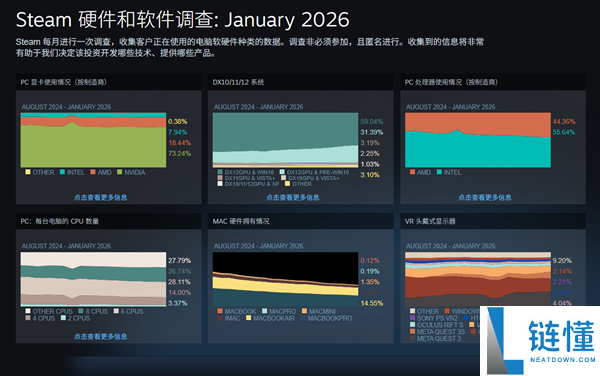
Task: Click the SONY PS VR2 legend swatch
Action: tap(412, 318)
